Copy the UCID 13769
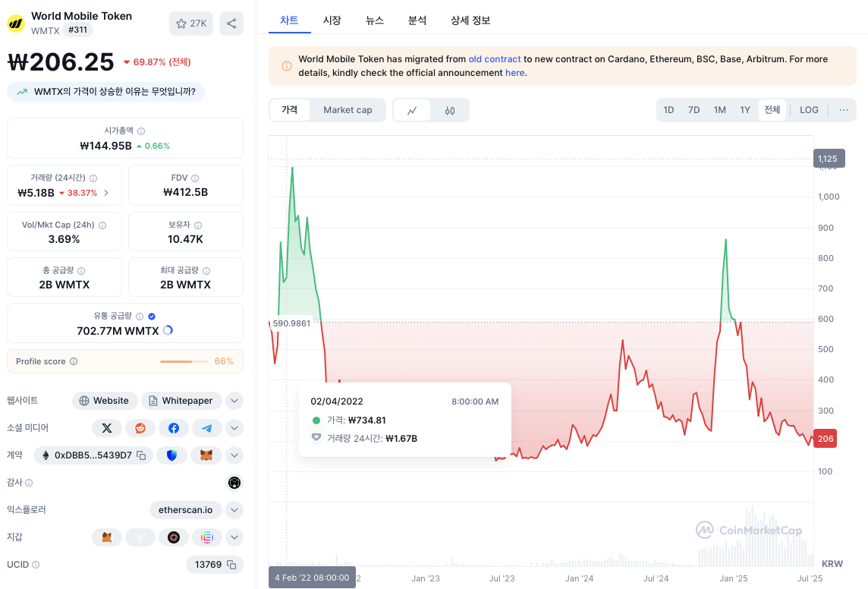Screen dimensions: 868x589 click(232, 565)
